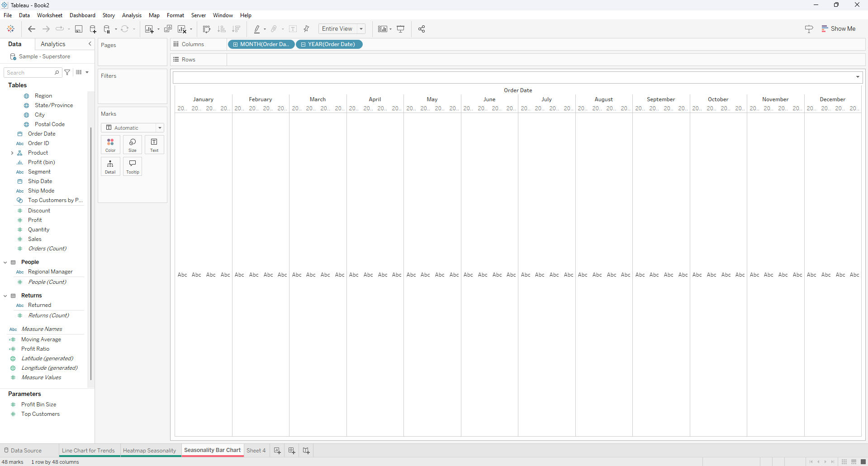Toggle the fix axes pin
The height and width of the screenshot is (466, 868).
click(307, 29)
